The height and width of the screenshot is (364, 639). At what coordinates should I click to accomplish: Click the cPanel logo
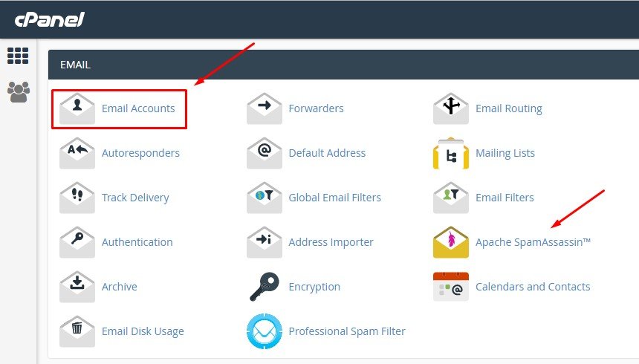click(x=49, y=19)
